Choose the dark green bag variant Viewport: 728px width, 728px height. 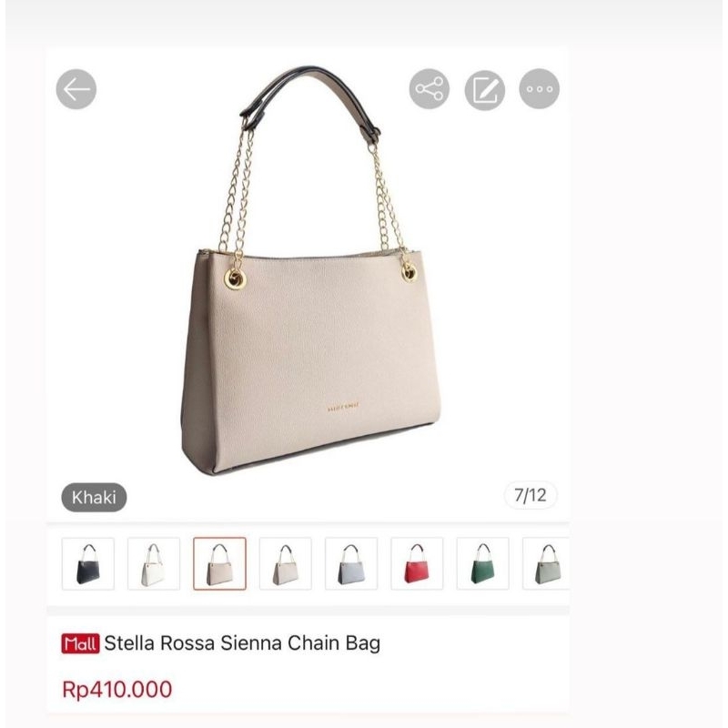pyautogui.click(x=483, y=563)
